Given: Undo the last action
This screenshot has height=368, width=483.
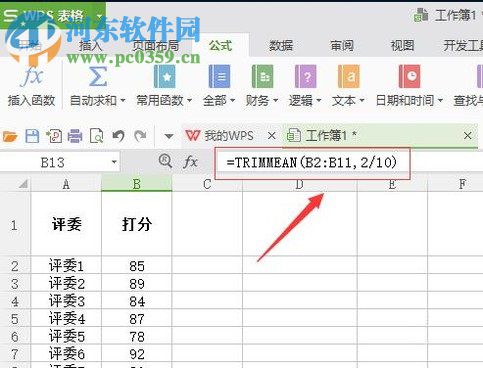Looking at the screenshot, I should point(118,136).
